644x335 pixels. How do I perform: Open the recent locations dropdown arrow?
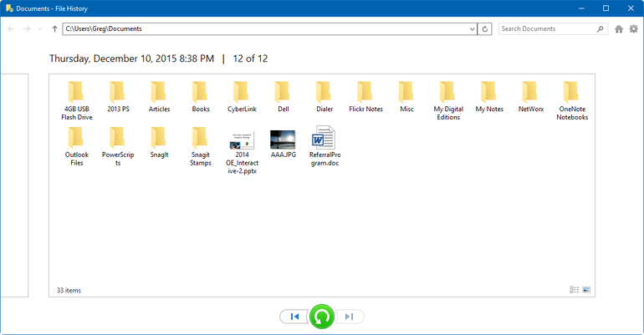(40, 29)
